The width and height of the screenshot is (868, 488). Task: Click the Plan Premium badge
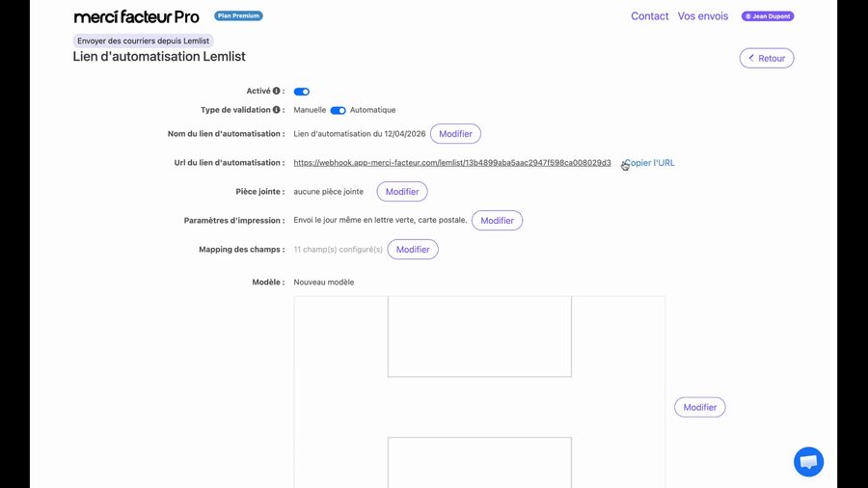pos(238,15)
